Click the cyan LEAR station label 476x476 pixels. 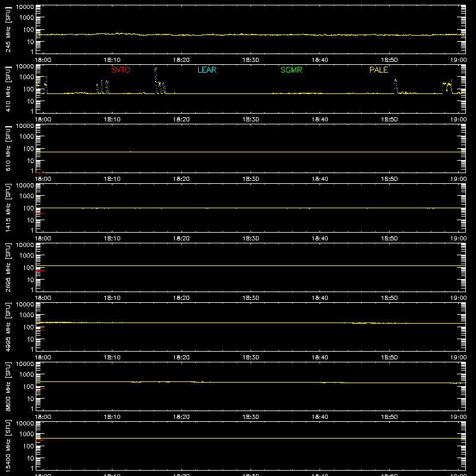(206, 70)
